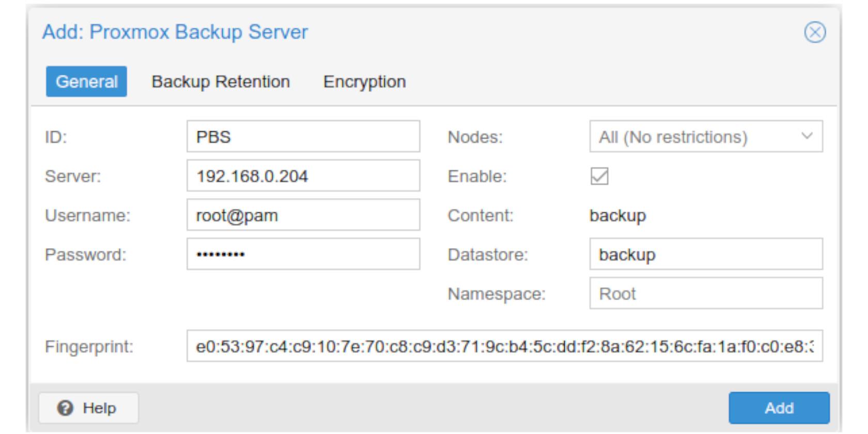Screen dimensions: 868x434
Task: Switch to the General tab
Action: pos(86,82)
